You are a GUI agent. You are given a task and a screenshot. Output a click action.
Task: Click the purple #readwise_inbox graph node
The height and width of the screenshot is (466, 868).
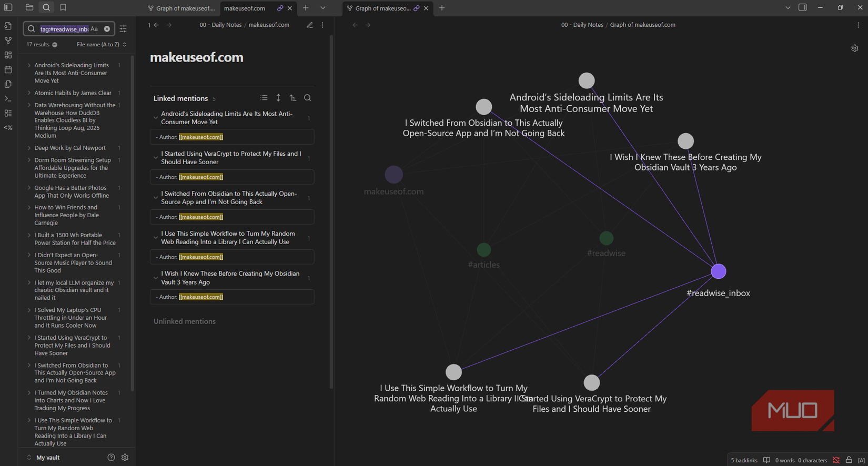718,271
